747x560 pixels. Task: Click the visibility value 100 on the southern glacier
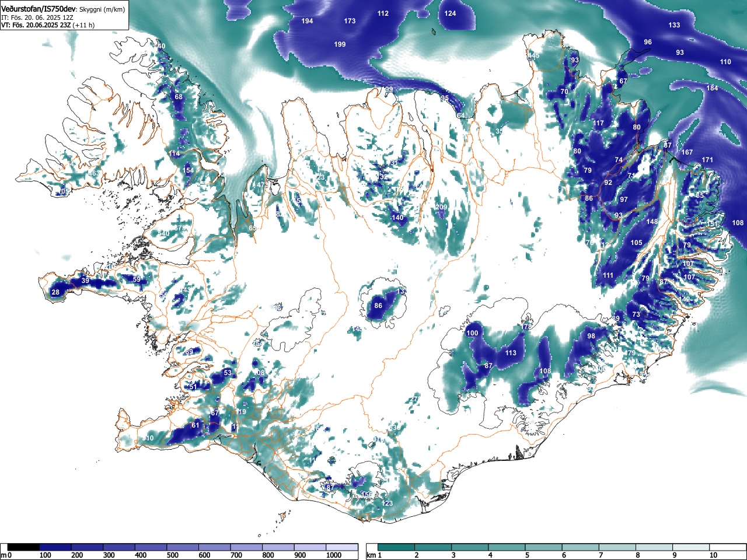(472, 333)
